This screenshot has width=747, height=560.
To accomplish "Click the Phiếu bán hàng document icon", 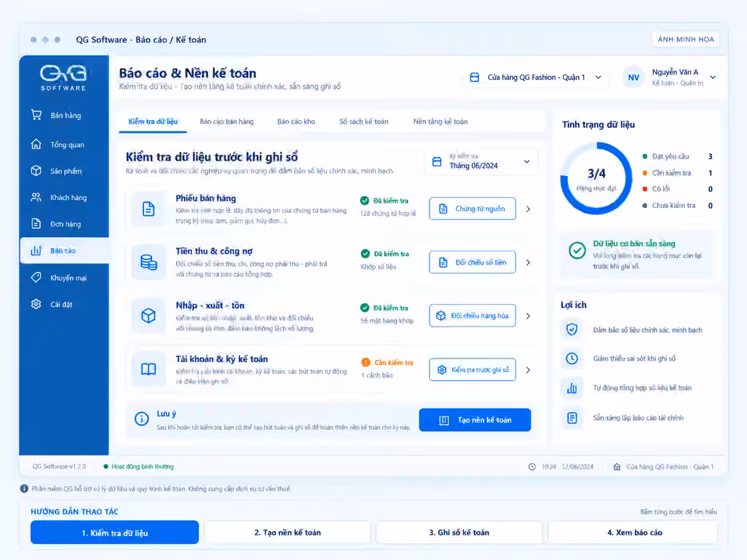I will [x=149, y=209].
